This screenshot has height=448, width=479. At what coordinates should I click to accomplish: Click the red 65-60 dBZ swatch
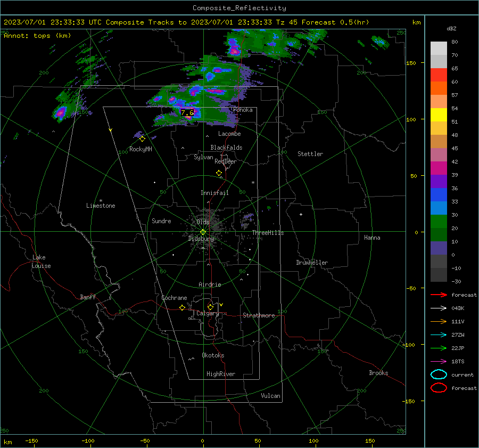pyautogui.click(x=439, y=75)
